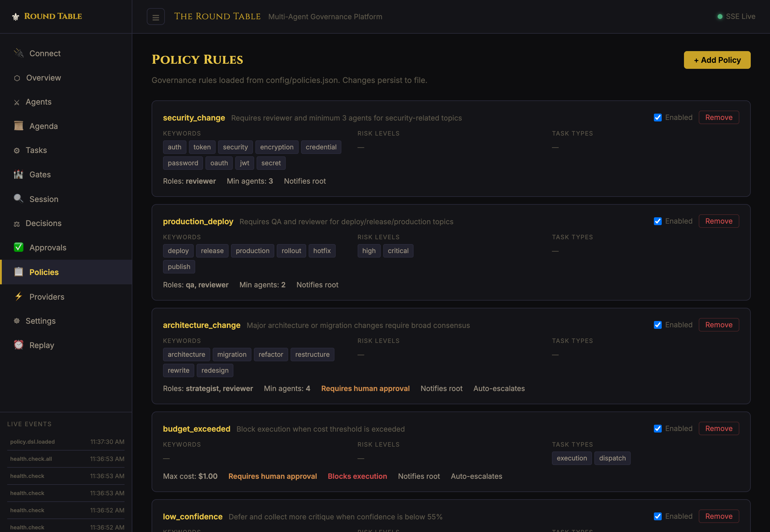Image resolution: width=770 pixels, height=532 pixels.
Task: Click the Session magnifier icon
Action: pos(19,199)
